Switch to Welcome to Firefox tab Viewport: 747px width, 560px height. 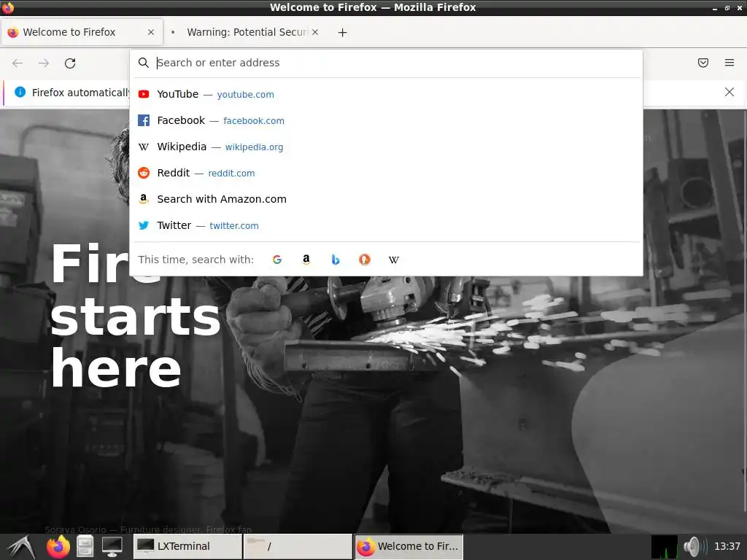click(x=82, y=32)
